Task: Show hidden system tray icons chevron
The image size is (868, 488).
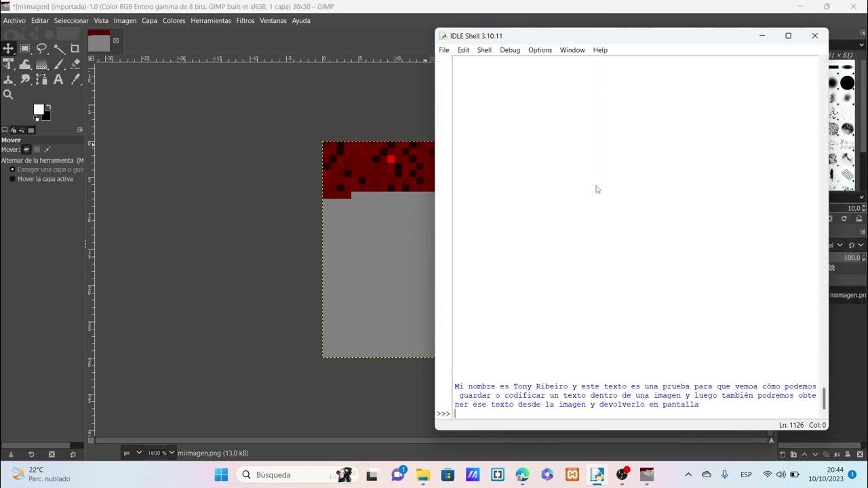Action: coord(688,474)
